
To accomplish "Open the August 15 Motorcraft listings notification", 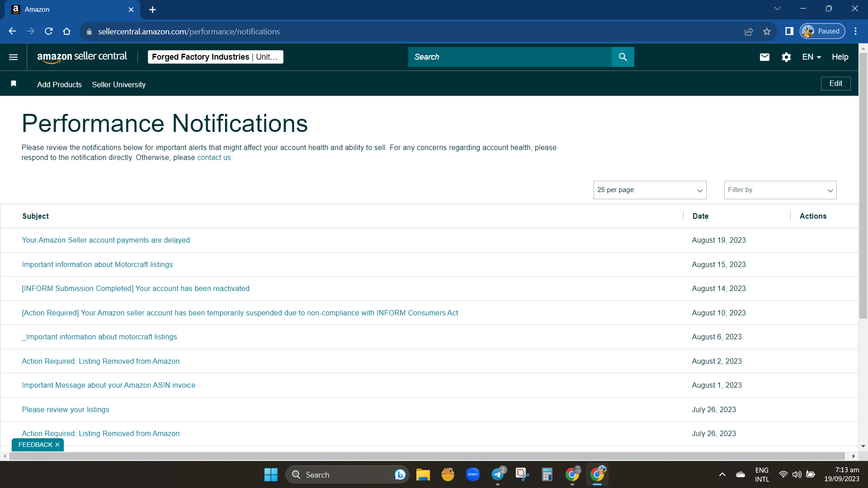I will coord(97,264).
